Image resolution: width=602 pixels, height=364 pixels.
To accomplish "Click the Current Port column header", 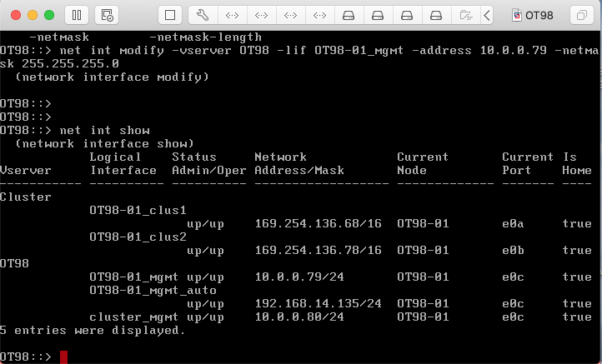I will coord(528,163).
